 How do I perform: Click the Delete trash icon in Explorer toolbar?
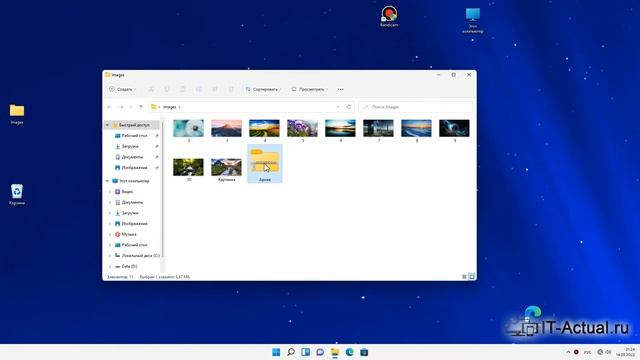click(231, 89)
